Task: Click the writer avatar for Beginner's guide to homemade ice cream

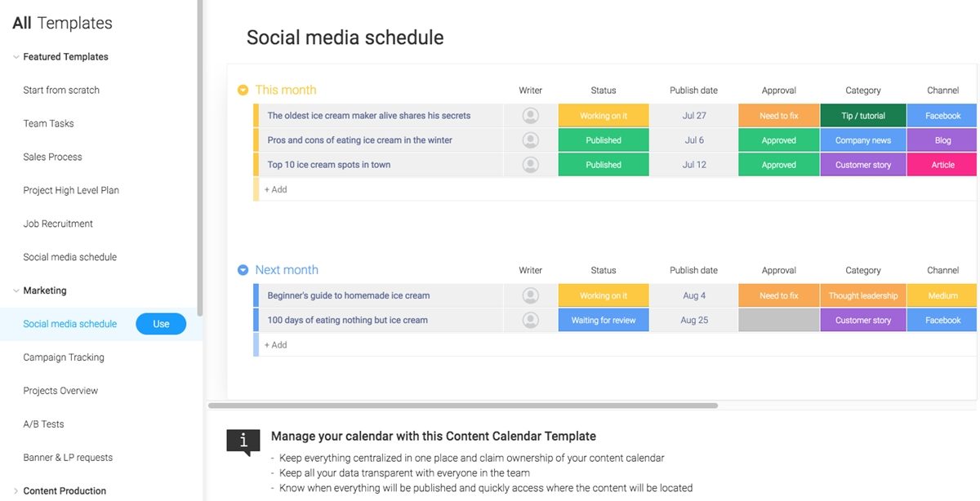Action: pos(530,295)
